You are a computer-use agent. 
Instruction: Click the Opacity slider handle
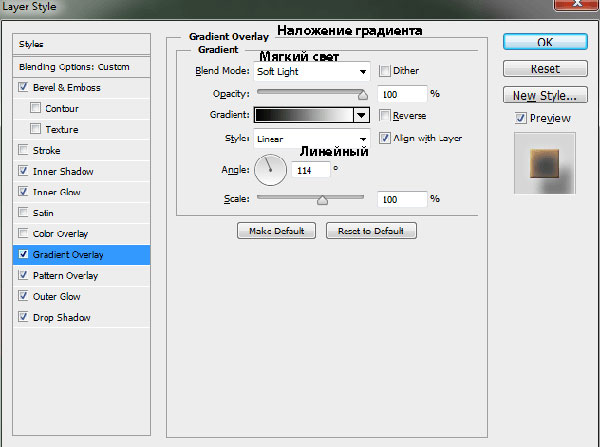(362, 95)
